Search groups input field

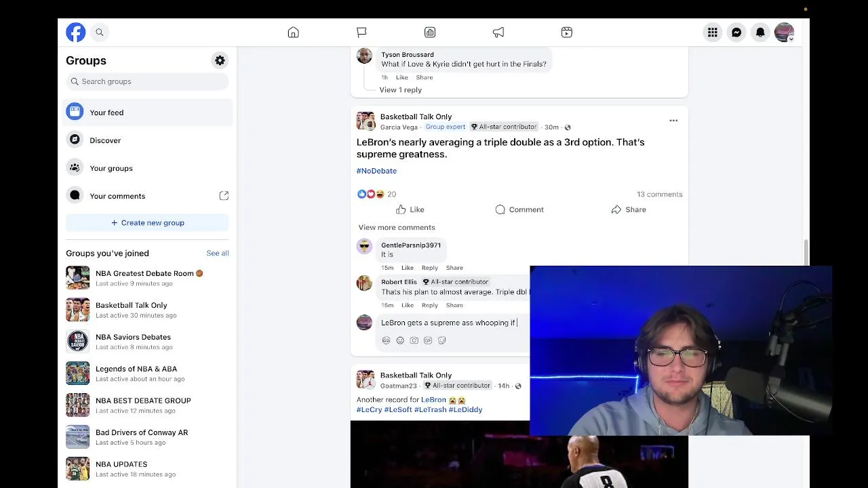pos(147,81)
